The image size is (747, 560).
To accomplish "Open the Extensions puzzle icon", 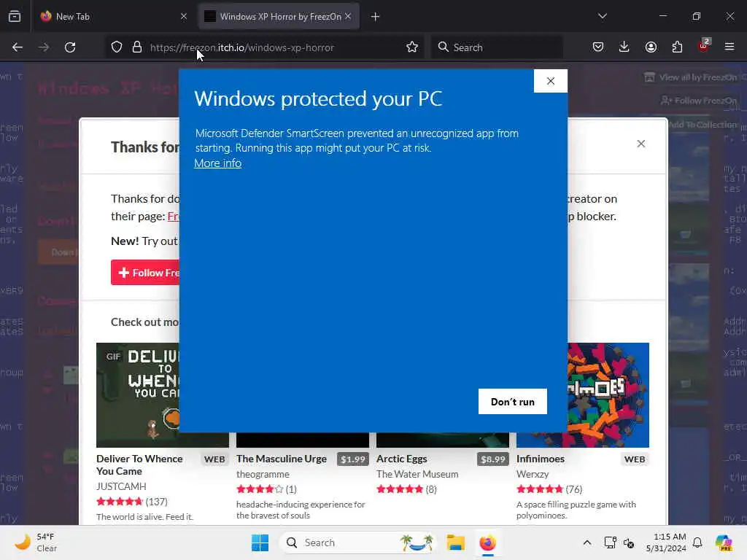I will 677,47.
